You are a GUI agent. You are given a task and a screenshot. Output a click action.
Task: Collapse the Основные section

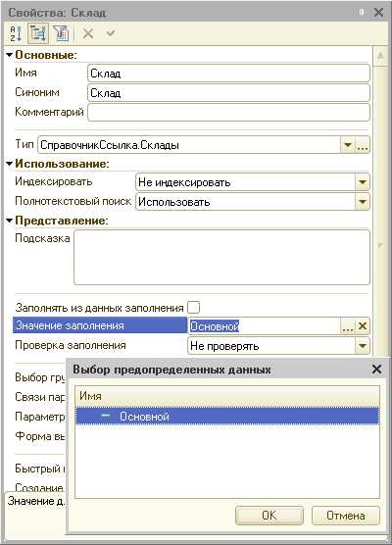10,55
